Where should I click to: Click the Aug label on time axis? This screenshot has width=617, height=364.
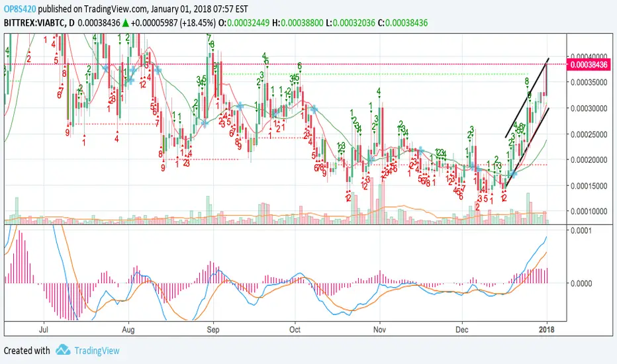pos(128,330)
